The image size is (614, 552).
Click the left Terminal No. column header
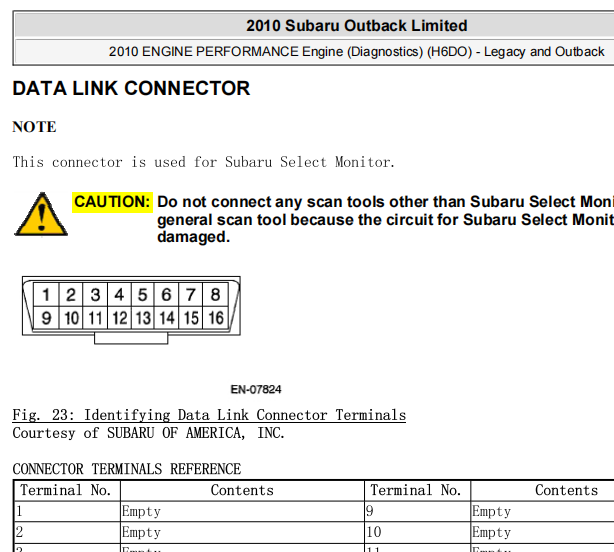[66, 490]
